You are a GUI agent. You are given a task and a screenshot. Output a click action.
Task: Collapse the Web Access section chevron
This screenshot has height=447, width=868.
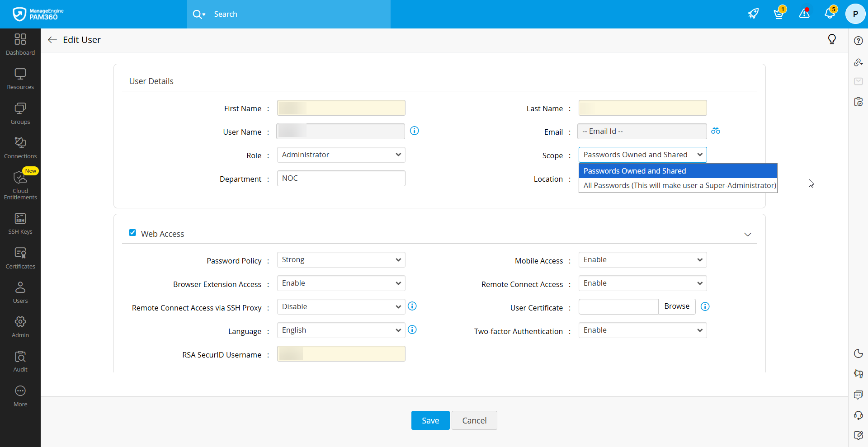pyautogui.click(x=748, y=234)
